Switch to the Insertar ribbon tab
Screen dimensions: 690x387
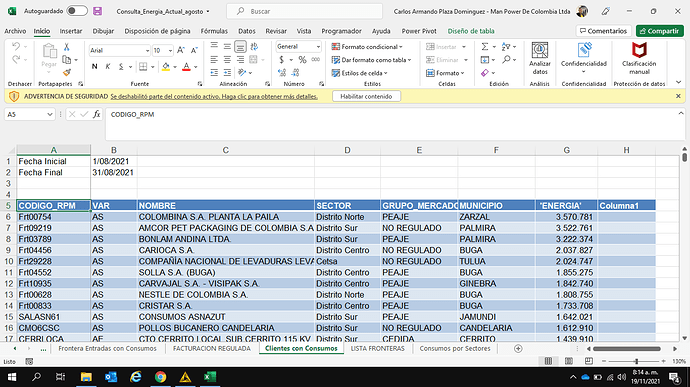(x=71, y=31)
